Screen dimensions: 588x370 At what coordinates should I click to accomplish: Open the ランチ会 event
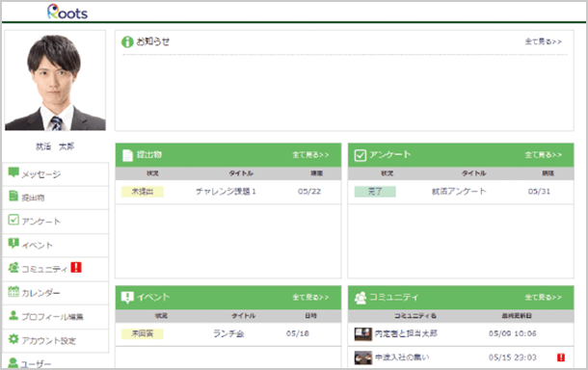click(228, 333)
